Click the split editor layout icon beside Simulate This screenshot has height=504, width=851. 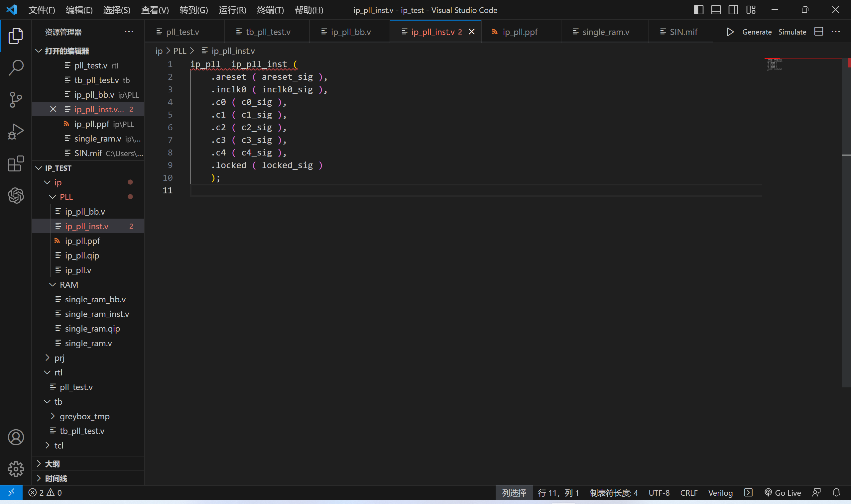pyautogui.click(x=819, y=32)
